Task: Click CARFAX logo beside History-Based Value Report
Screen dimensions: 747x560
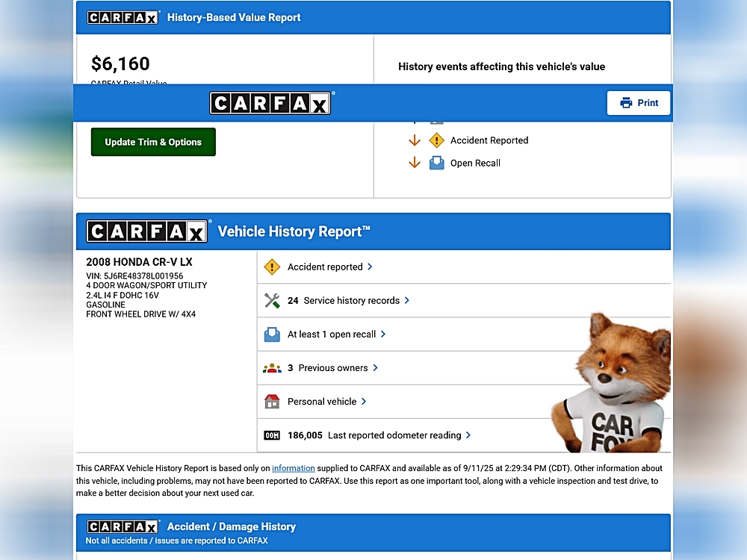Action: tap(123, 18)
